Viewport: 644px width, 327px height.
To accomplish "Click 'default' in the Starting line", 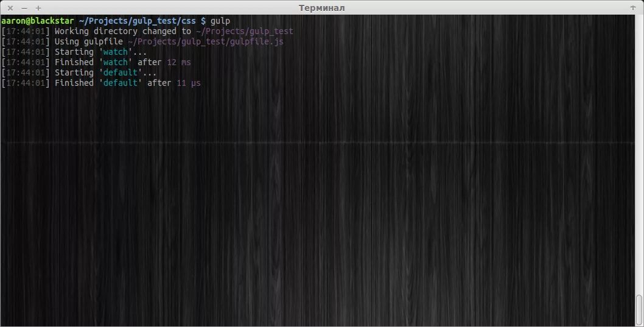I will pyautogui.click(x=121, y=72).
